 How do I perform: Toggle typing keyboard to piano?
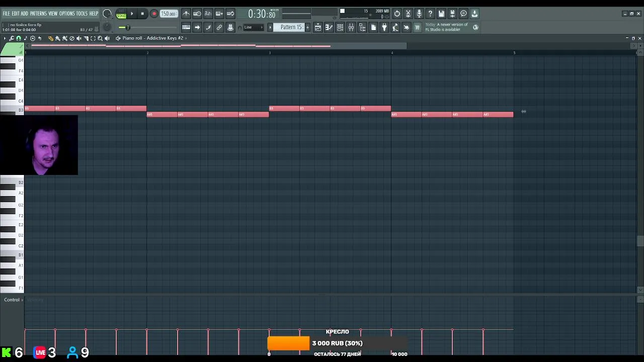[186, 27]
